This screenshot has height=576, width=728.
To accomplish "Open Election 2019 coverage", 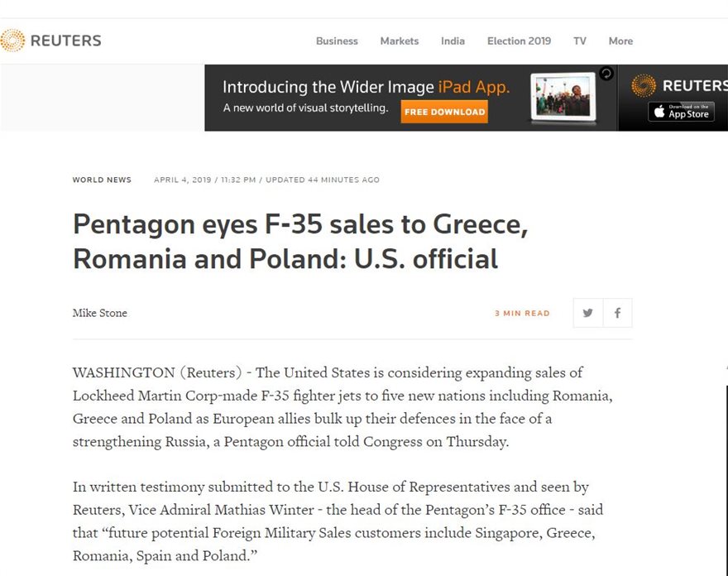I will 519,41.
